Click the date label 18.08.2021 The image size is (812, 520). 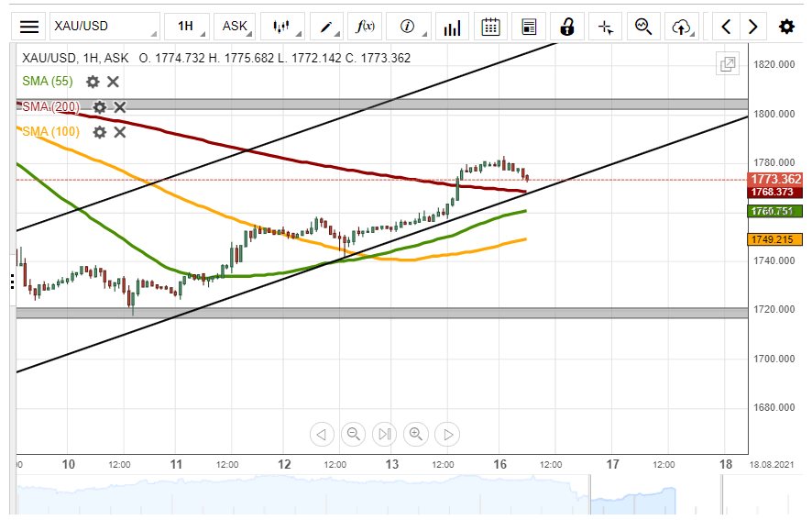(772, 465)
